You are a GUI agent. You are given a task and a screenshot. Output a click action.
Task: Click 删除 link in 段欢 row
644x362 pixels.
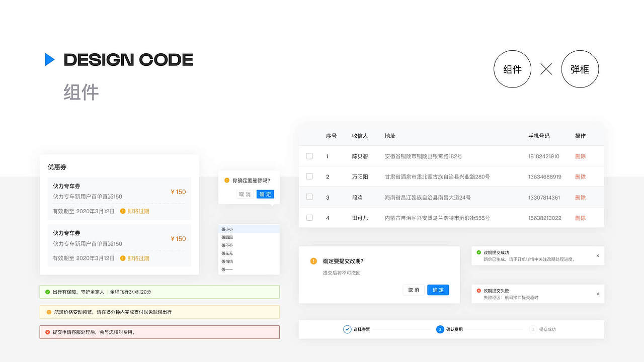tap(580, 198)
